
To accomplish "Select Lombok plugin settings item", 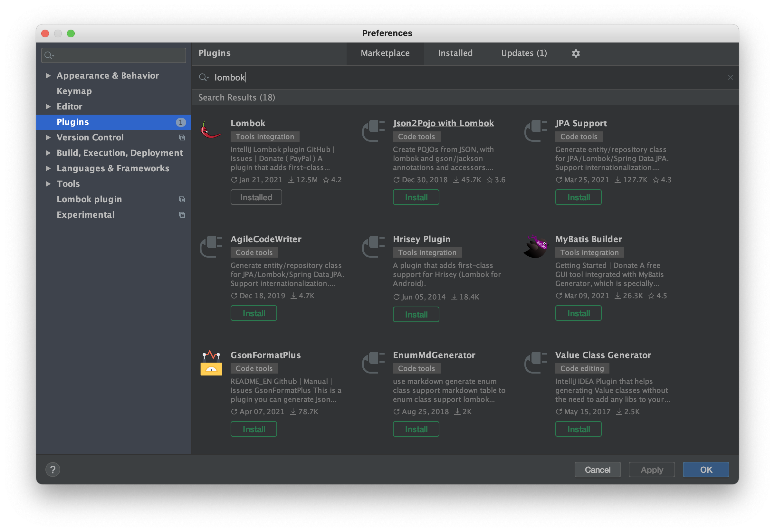I will 89,199.
